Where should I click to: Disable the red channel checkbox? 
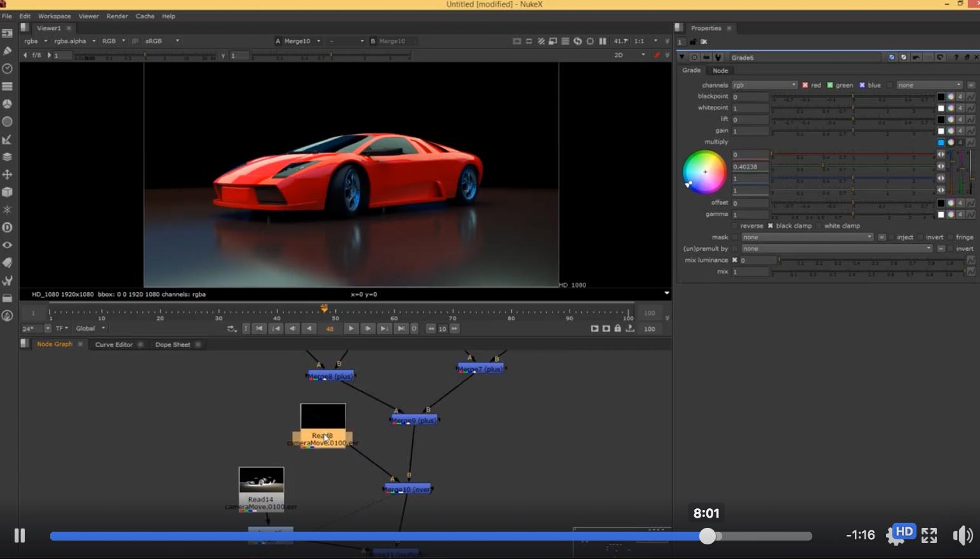(x=805, y=85)
